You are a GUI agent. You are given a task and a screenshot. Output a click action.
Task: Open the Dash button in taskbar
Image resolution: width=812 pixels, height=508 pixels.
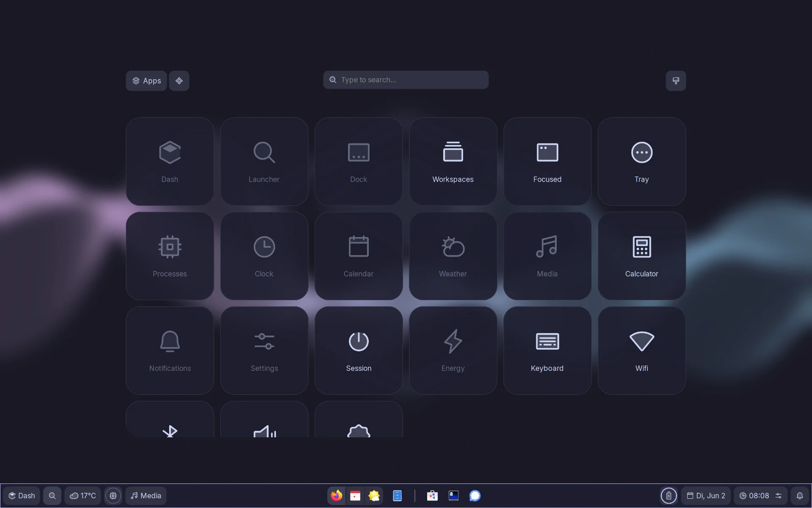coord(22,496)
